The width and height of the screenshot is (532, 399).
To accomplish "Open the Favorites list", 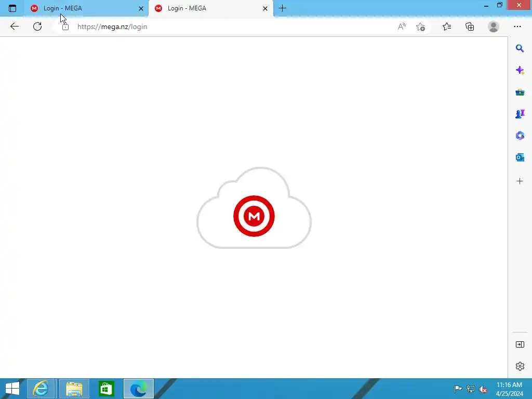I will point(447,26).
